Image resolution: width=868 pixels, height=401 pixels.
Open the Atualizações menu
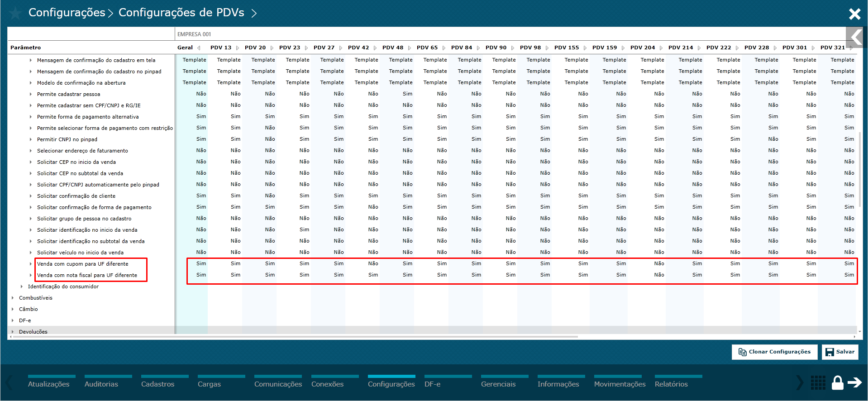pos(49,384)
